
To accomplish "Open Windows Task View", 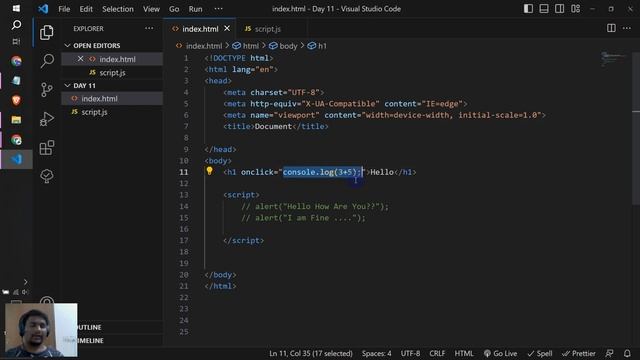I will point(16,42).
